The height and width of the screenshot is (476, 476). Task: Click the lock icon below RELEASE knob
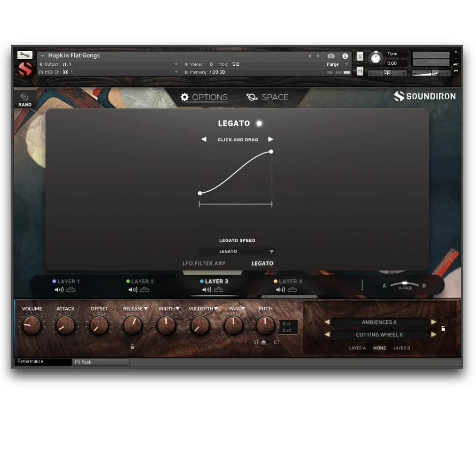(x=132, y=346)
